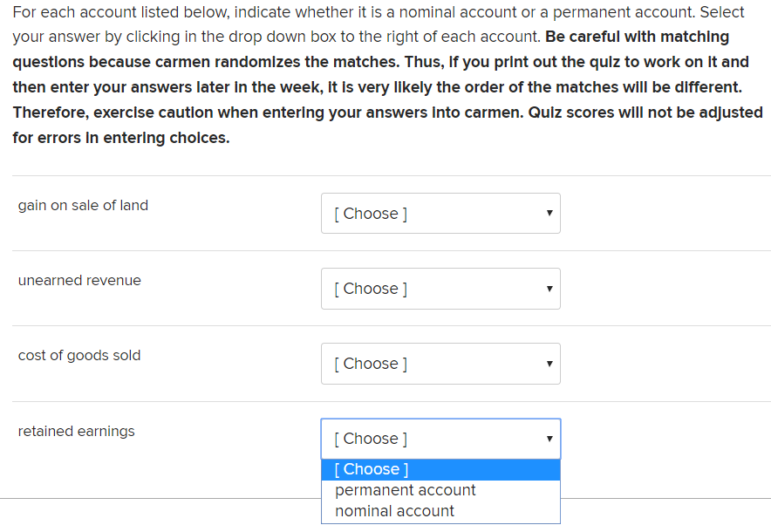Click the cost of goods sold label
Screen dimensions: 771x532
click(78, 355)
